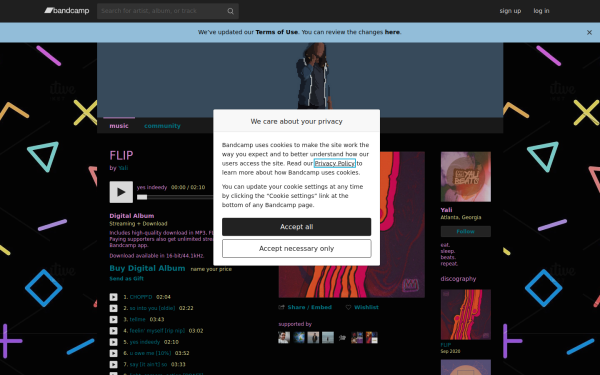Click the artist name Yali in sidebar

coord(446,210)
